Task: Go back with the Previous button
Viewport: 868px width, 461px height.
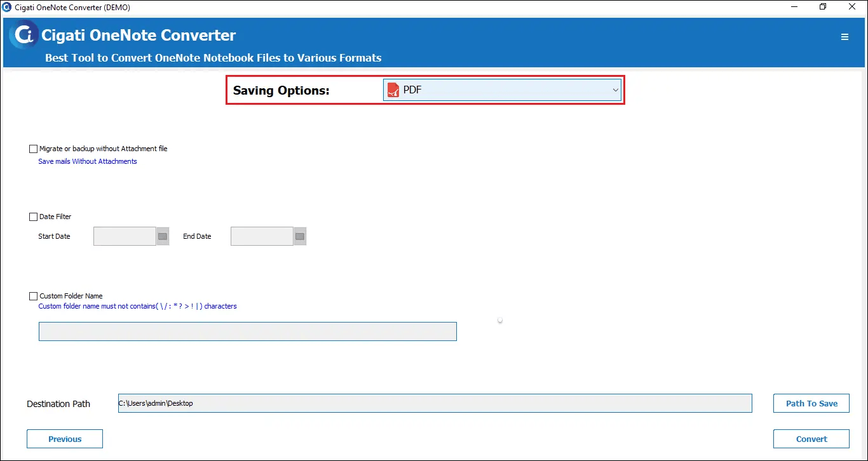Action: 65,439
